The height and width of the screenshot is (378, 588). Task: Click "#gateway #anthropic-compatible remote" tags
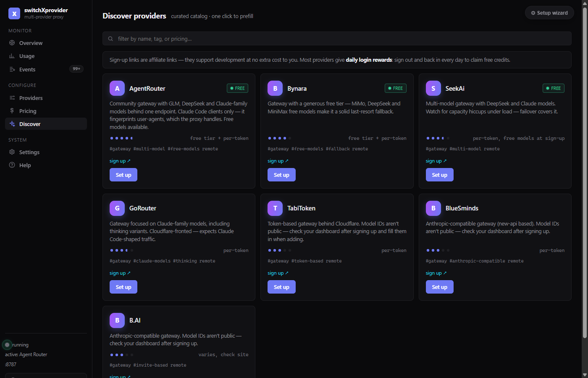click(x=475, y=261)
